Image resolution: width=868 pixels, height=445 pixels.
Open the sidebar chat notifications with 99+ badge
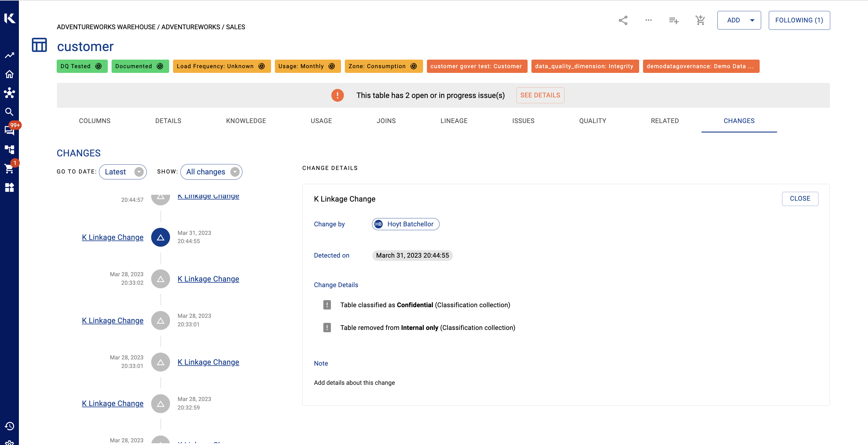pyautogui.click(x=9, y=130)
